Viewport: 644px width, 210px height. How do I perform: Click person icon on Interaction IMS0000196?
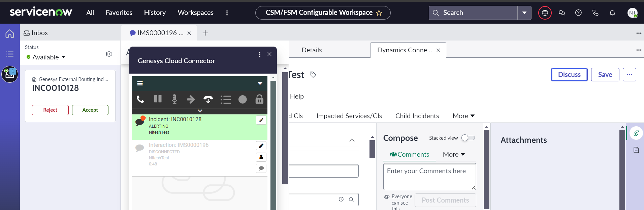coord(261,157)
